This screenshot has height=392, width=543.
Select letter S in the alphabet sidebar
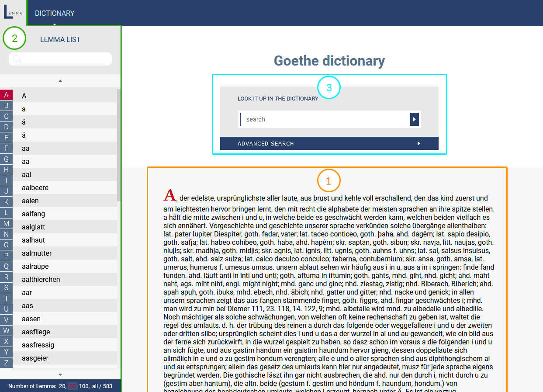[6, 287]
